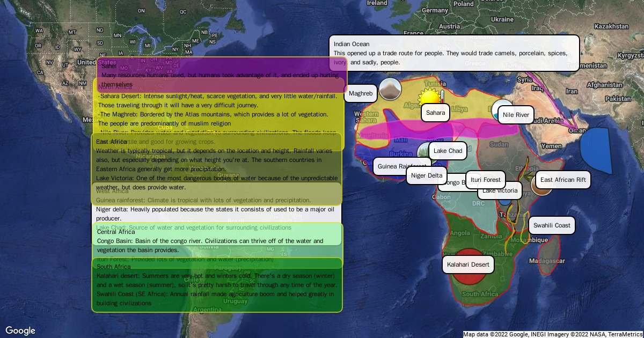This screenshot has height=338, width=644.
Task: Click the 'The Maghreb: Bordered by the Atlas' line
Action: pyautogui.click(x=213, y=114)
